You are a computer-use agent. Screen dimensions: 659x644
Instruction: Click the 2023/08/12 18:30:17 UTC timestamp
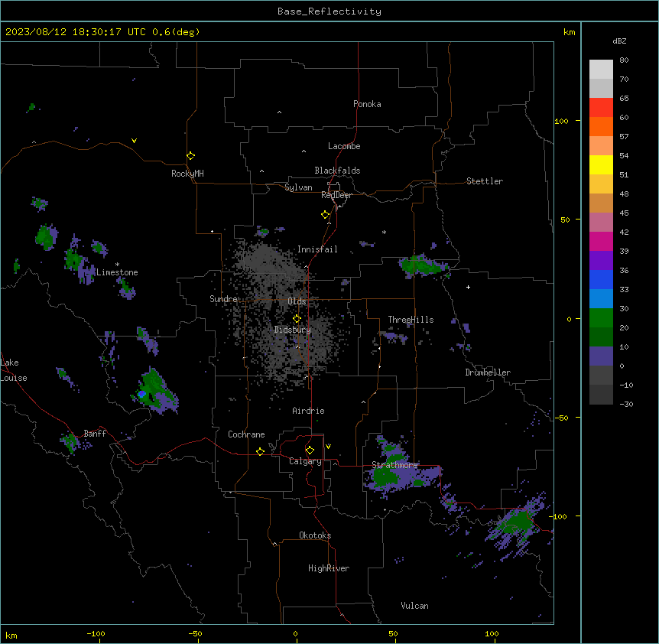75,32
